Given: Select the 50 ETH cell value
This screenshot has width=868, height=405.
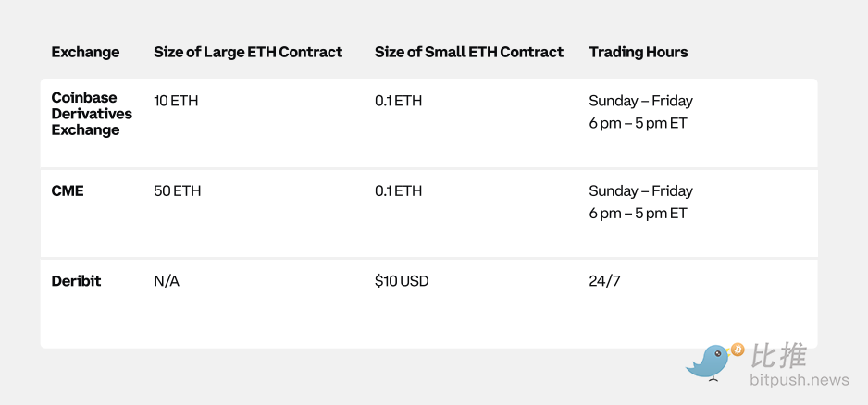Looking at the screenshot, I should 177,190.
